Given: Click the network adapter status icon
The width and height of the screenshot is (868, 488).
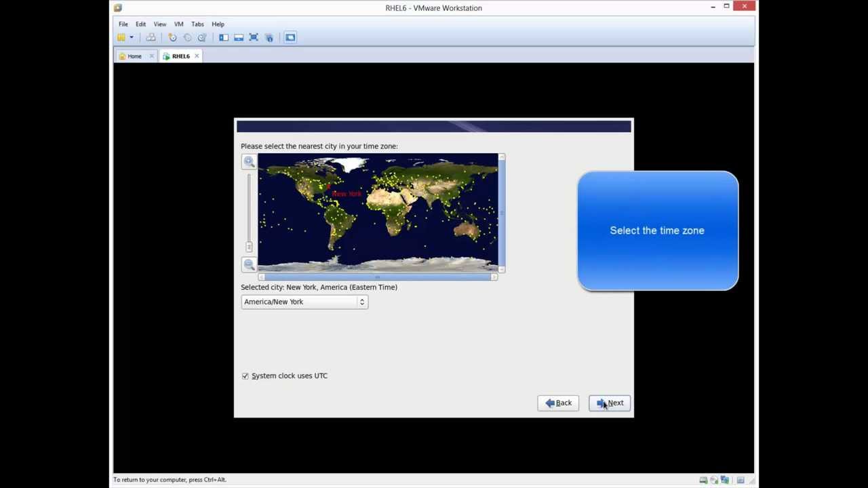Looking at the screenshot, I should [x=724, y=480].
